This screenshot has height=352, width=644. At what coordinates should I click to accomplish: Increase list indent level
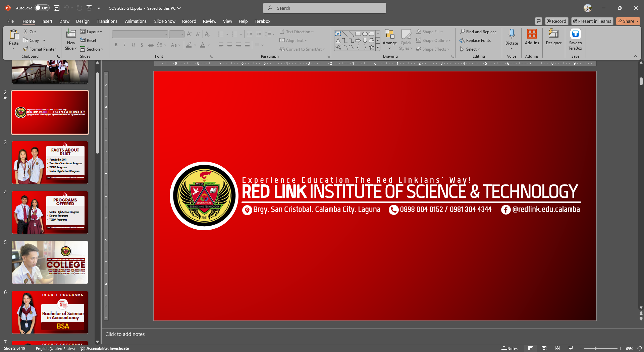pos(258,34)
